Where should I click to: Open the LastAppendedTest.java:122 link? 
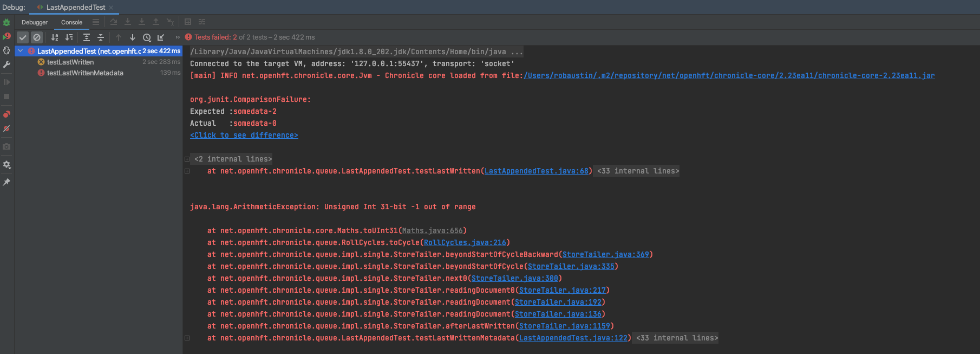tap(573, 338)
